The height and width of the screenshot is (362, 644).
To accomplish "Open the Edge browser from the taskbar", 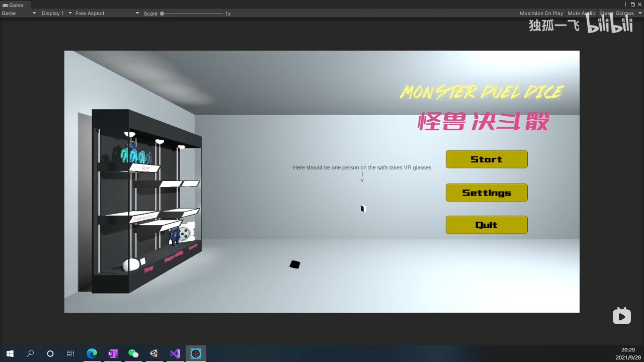I will (92, 354).
